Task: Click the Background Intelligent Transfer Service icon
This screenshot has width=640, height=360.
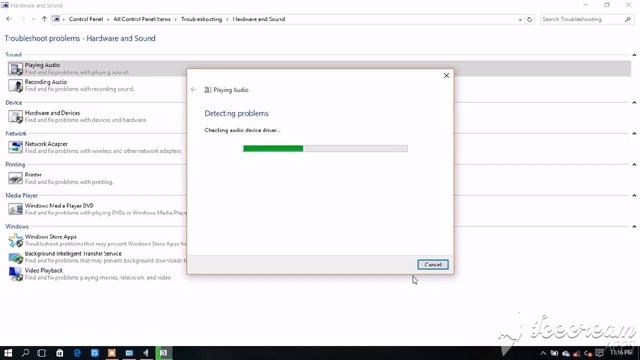Action: (x=16, y=257)
